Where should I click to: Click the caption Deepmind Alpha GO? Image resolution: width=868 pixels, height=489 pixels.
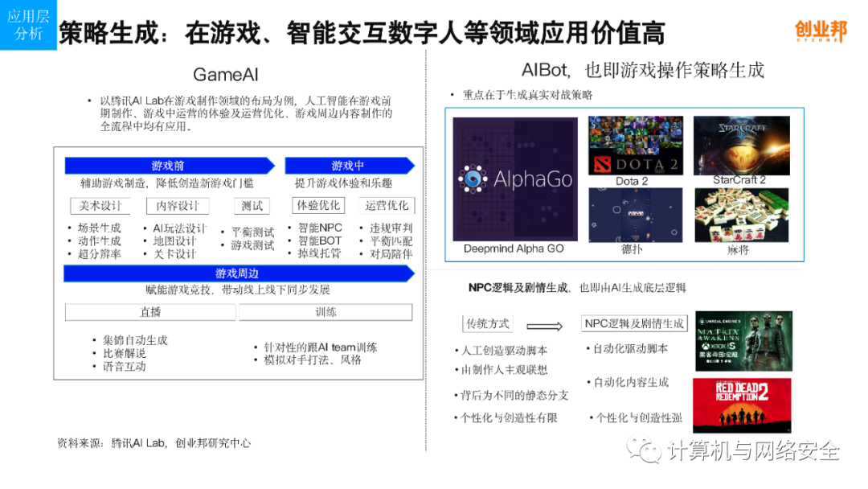click(x=514, y=249)
